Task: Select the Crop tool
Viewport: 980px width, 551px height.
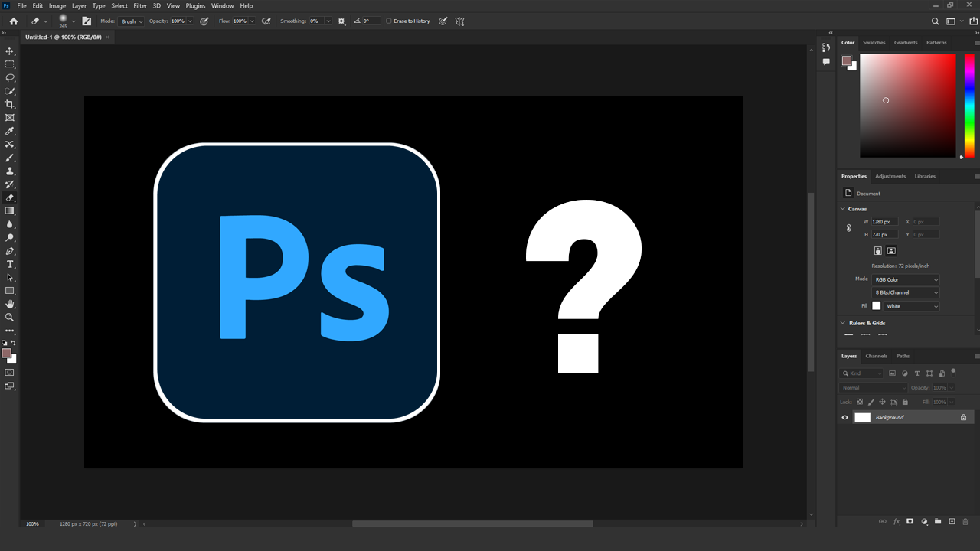Action: click(10, 104)
